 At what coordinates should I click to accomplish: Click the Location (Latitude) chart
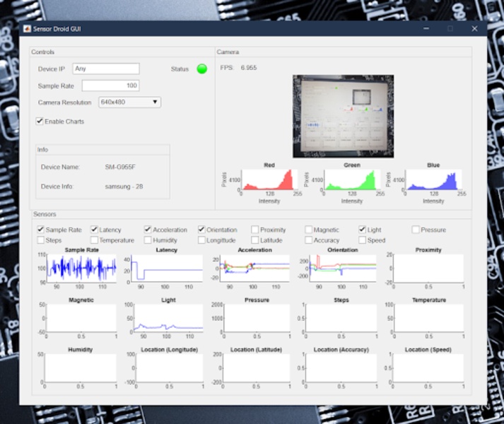coord(256,367)
